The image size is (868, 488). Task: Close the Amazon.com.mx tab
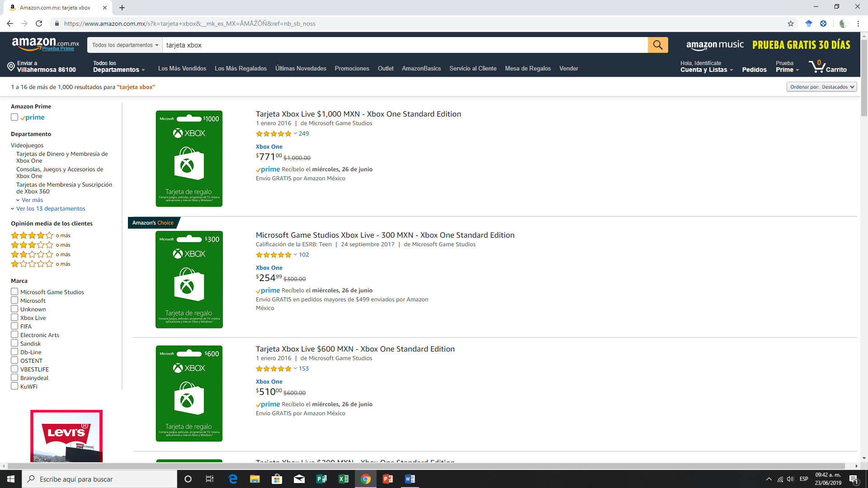click(105, 8)
